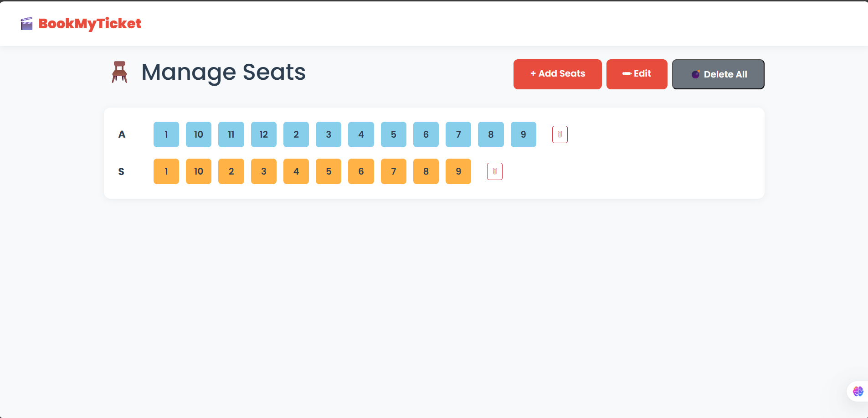The width and height of the screenshot is (868, 418).
Task: Click the trash icon for row A
Action: coord(560,134)
